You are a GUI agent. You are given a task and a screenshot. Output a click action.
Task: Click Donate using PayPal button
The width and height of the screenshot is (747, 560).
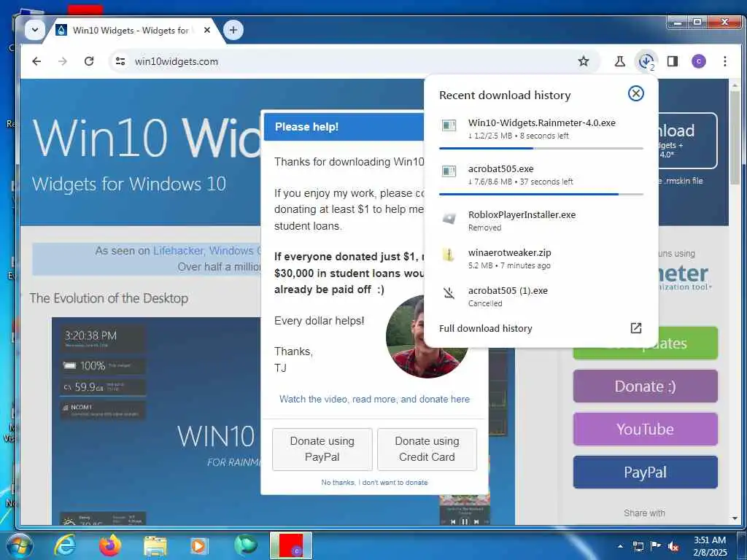pyautogui.click(x=322, y=449)
